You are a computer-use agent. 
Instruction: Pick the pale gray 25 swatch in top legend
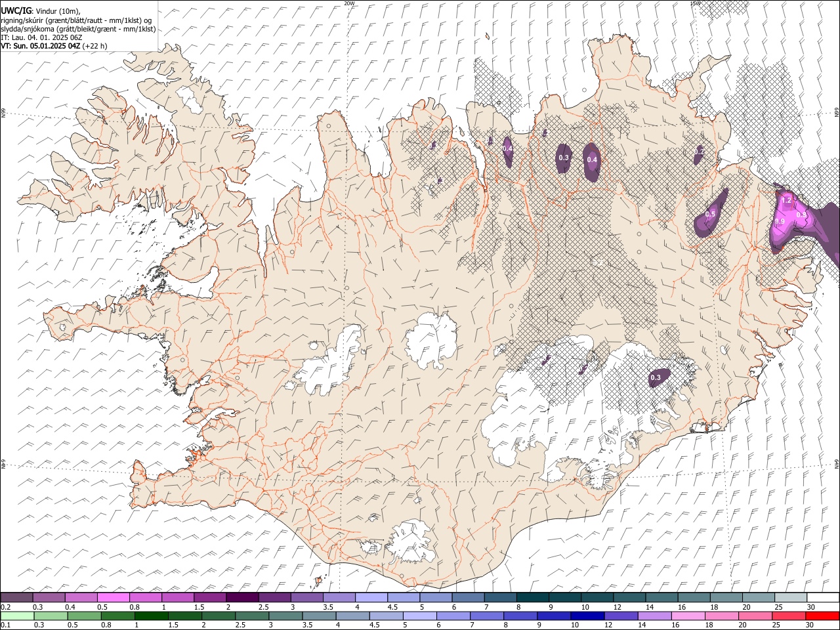click(x=791, y=598)
